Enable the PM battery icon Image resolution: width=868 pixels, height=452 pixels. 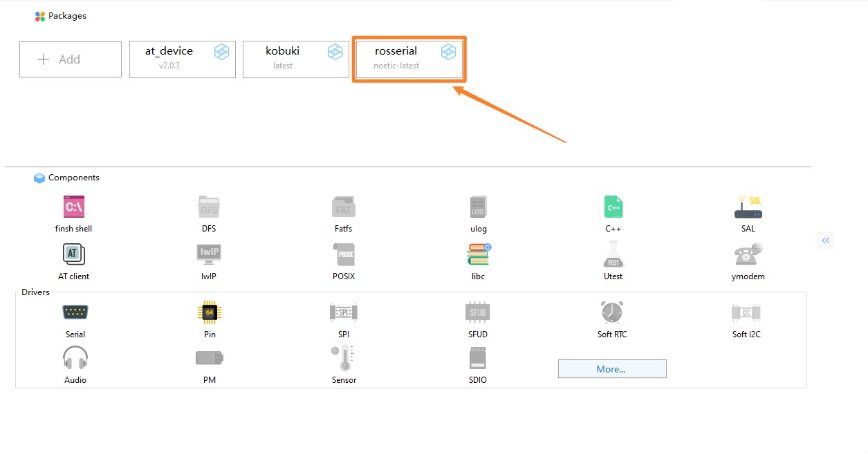(210, 358)
